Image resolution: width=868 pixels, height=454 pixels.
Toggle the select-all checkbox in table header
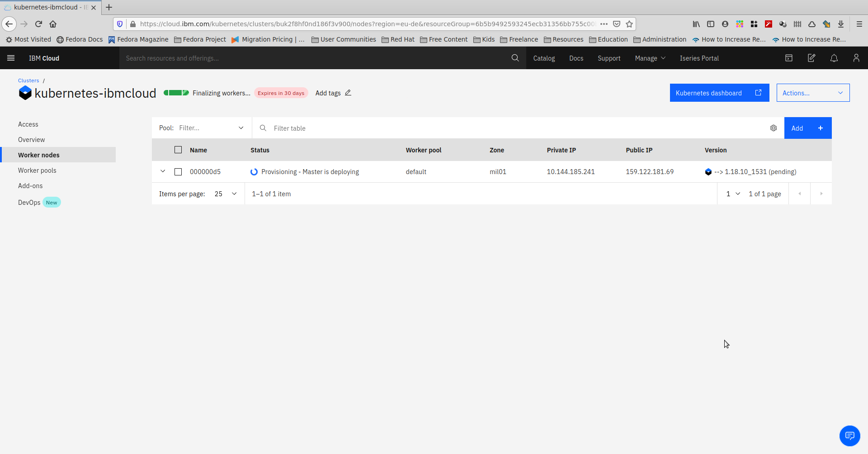(x=178, y=150)
